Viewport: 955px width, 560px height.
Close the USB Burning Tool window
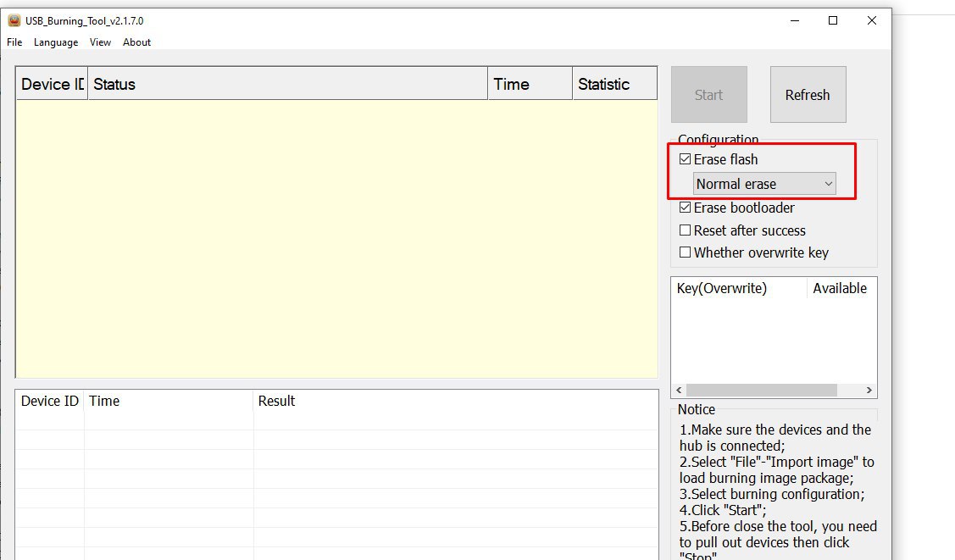[872, 20]
